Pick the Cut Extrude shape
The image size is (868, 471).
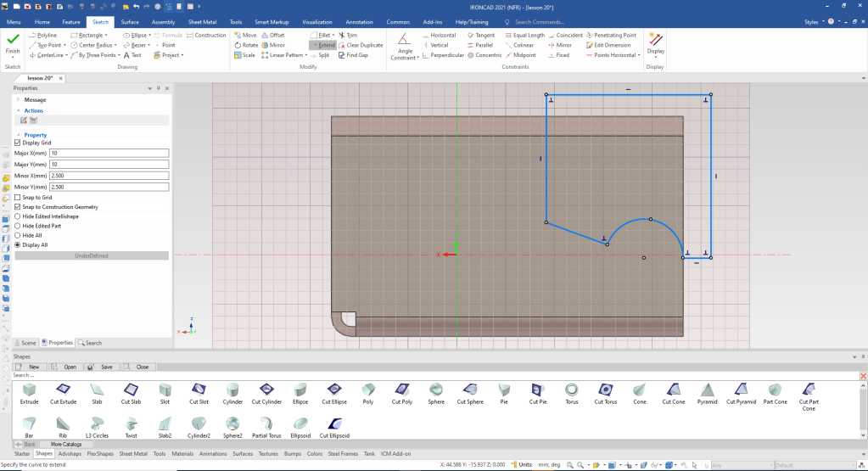point(63,391)
